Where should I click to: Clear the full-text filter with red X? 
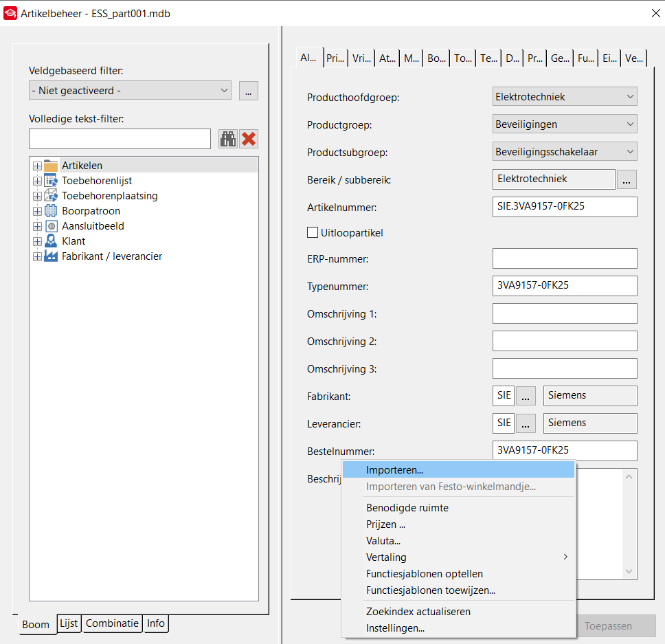click(x=249, y=139)
